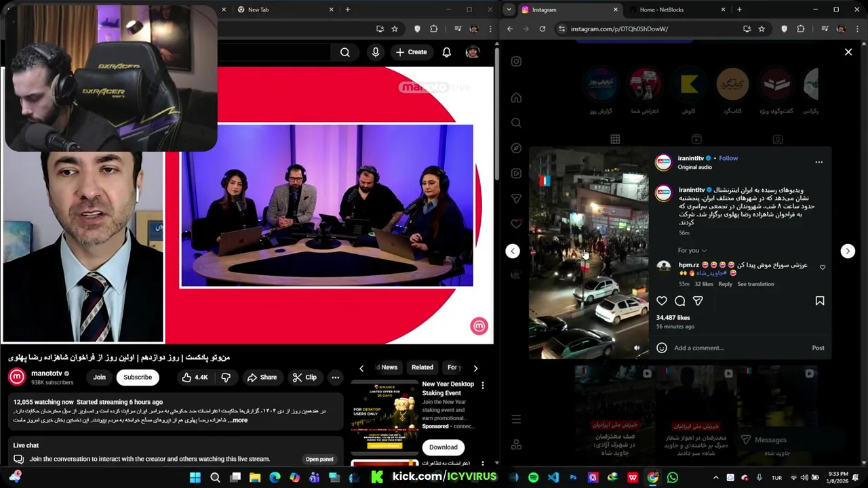Viewport: 868px width, 488px height.
Task: Like the manototv video
Action: pyautogui.click(x=195, y=378)
